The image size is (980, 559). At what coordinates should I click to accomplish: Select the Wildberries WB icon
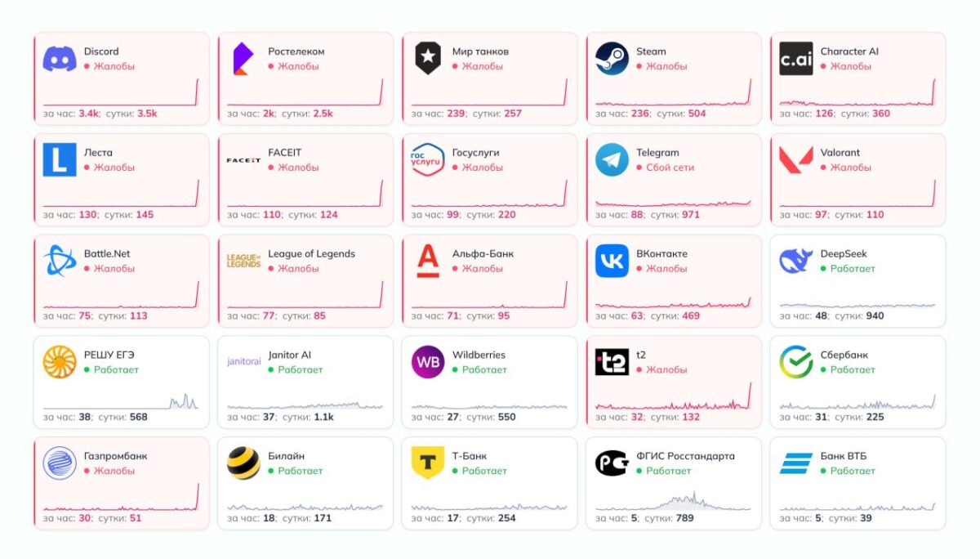[427, 361]
